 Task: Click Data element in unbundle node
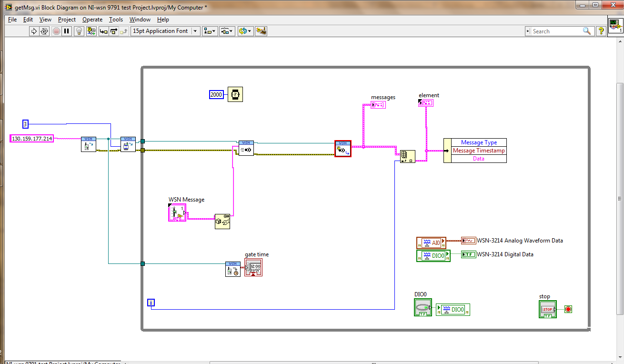tap(478, 159)
